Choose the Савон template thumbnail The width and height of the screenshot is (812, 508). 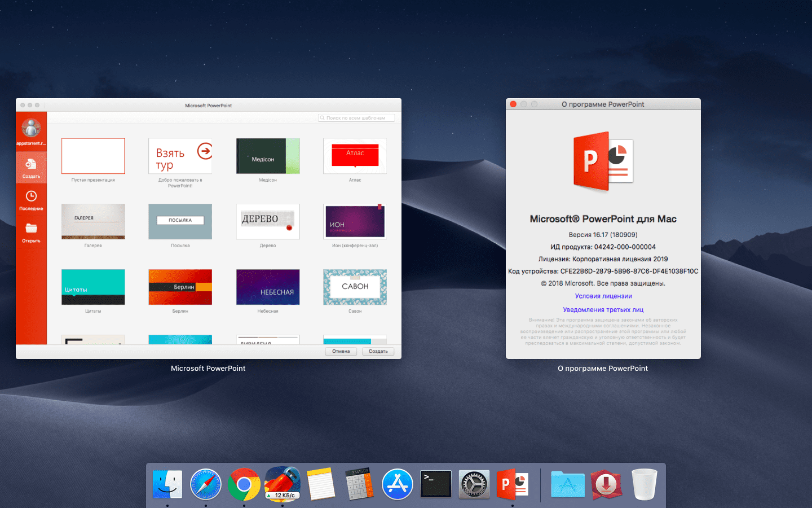[x=355, y=287]
